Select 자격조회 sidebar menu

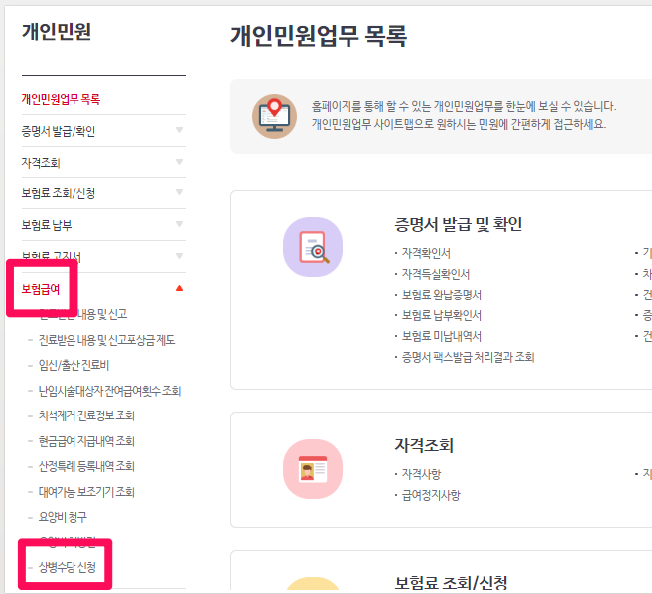point(41,163)
